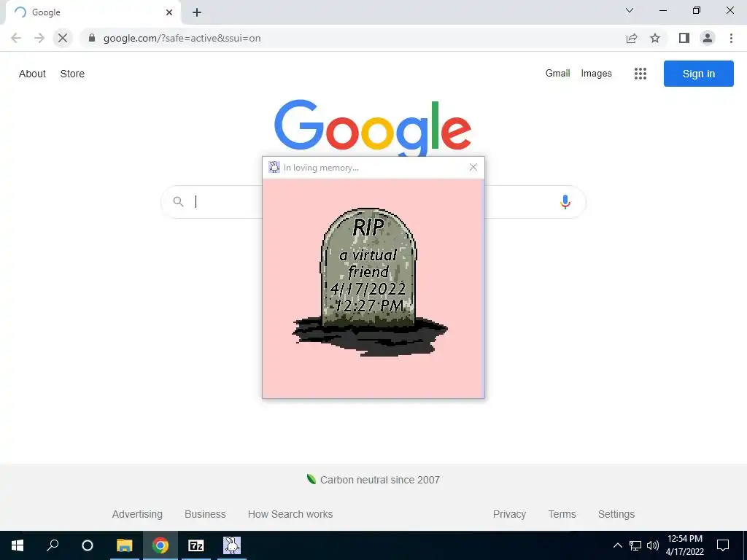This screenshot has width=747, height=560.
Task: Open the notification center icon
Action: point(723,545)
